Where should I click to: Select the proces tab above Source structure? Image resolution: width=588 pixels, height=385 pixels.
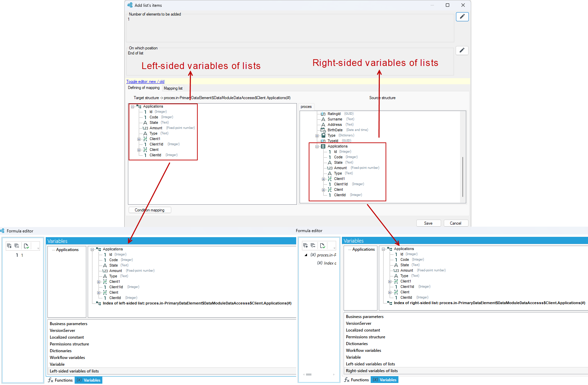click(x=306, y=107)
